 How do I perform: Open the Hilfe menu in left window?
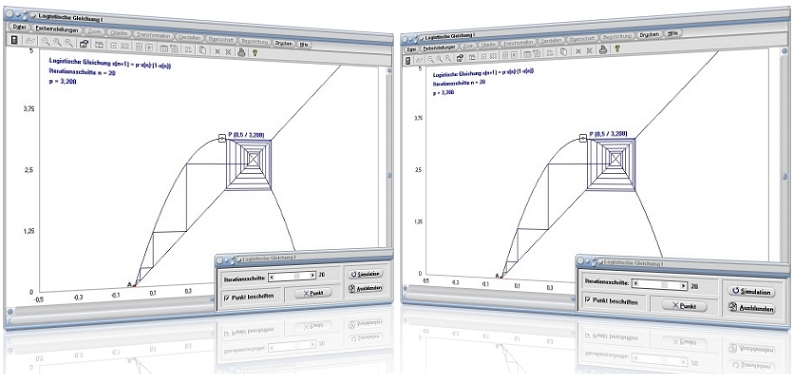point(304,45)
